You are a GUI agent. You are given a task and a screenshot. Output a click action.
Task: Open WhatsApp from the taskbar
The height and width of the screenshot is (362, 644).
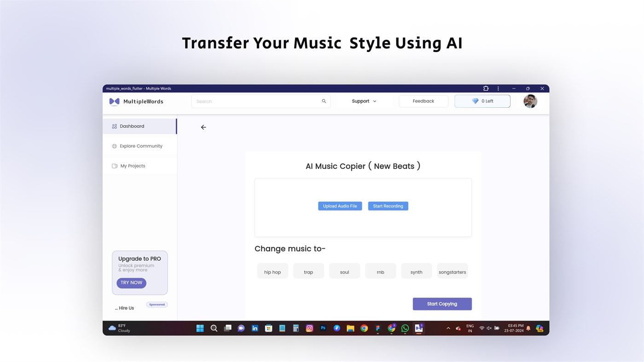pos(405,328)
